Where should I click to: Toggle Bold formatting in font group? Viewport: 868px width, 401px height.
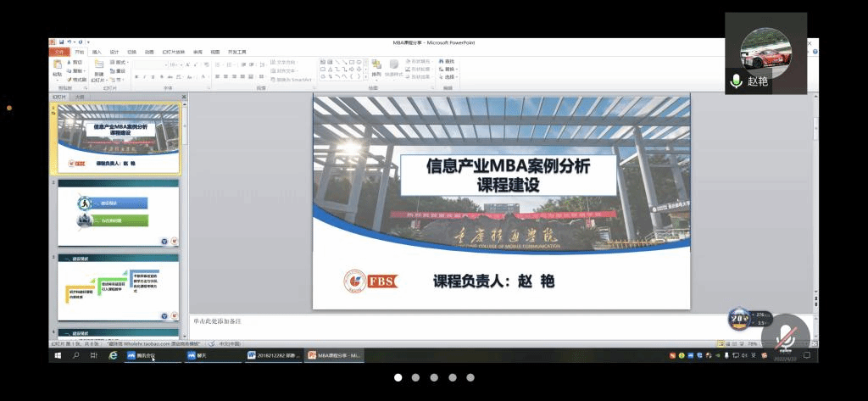click(x=136, y=77)
